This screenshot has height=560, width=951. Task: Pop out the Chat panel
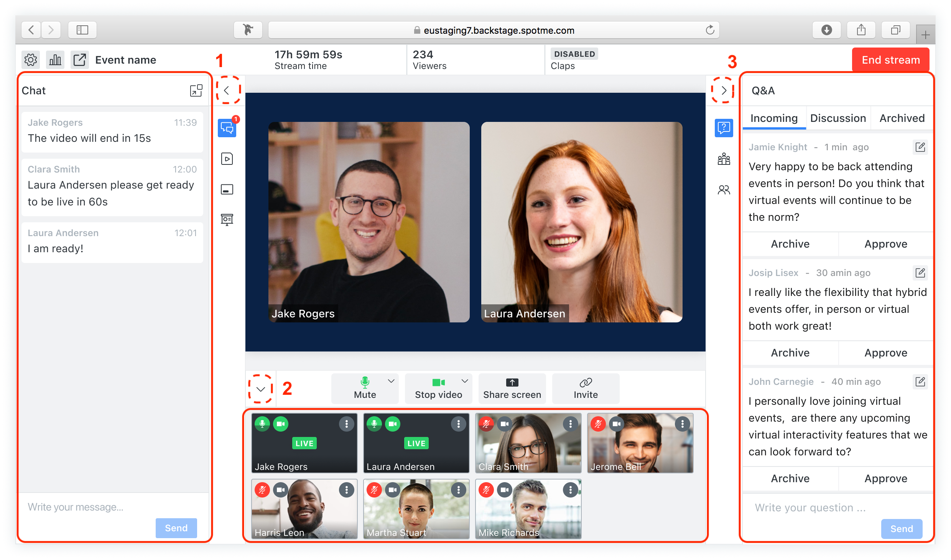pyautogui.click(x=196, y=90)
